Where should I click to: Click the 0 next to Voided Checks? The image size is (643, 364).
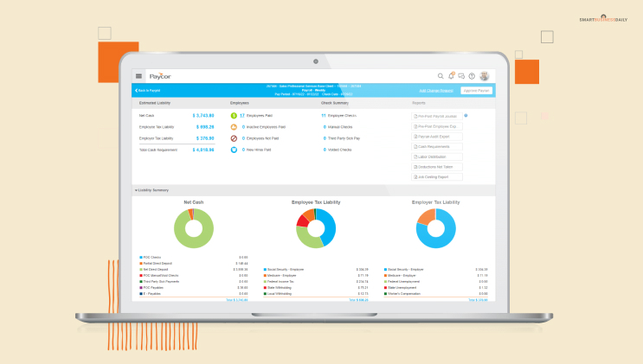tap(325, 150)
